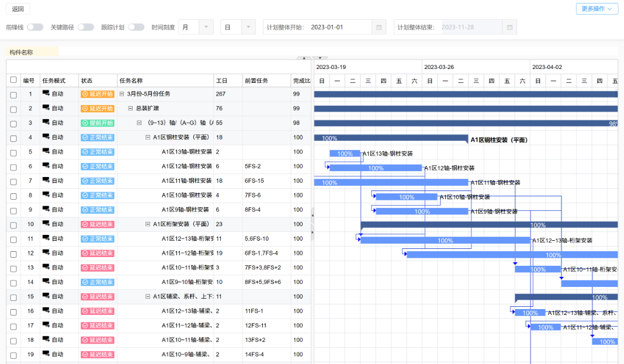The height and width of the screenshot is (364, 624).
Task: Toggle the 前锋线 switch
Action: click(x=34, y=27)
